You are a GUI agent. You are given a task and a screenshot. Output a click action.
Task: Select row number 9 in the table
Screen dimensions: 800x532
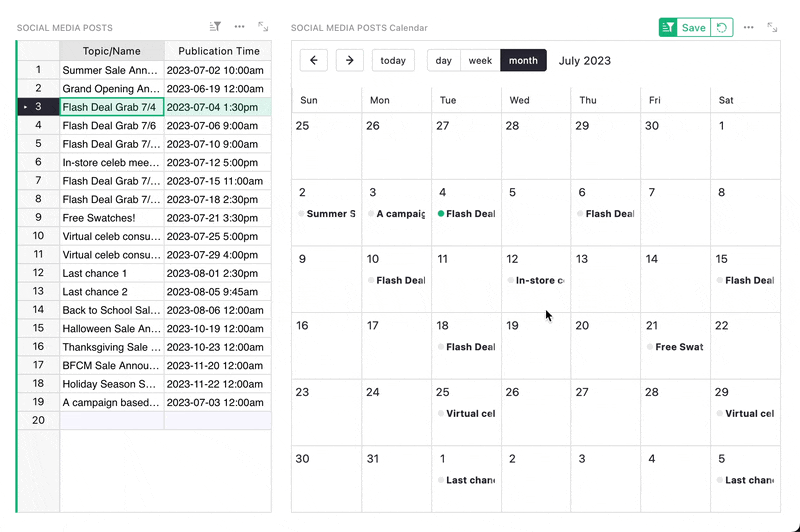pos(38,217)
